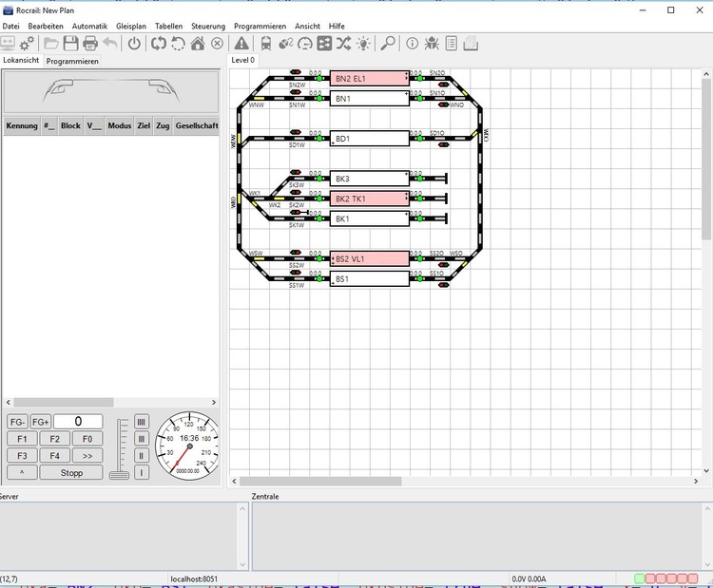The image size is (713, 588).
Task: Click the locomotive speed slider handle
Action: (x=120, y=474)
